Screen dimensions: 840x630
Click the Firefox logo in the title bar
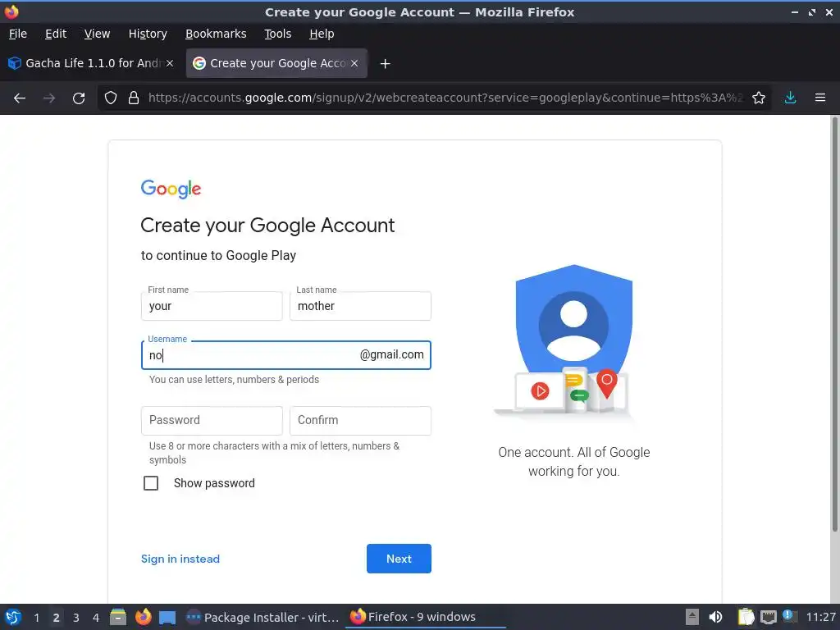(11, 11)
